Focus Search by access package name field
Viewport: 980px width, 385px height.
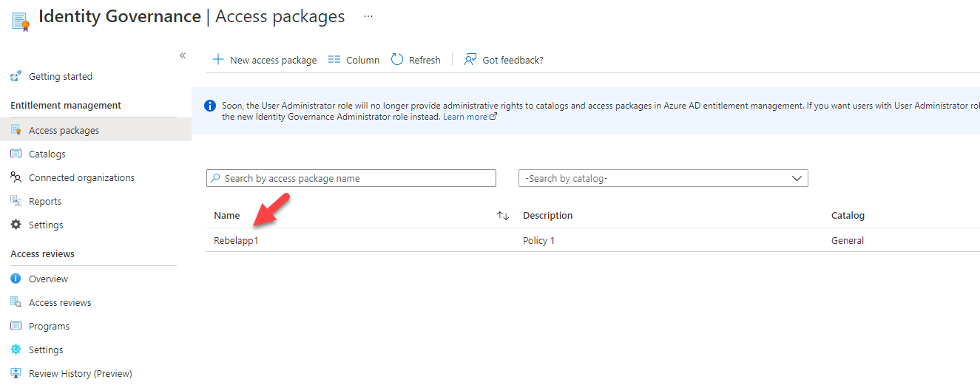[x=351, y=178]
